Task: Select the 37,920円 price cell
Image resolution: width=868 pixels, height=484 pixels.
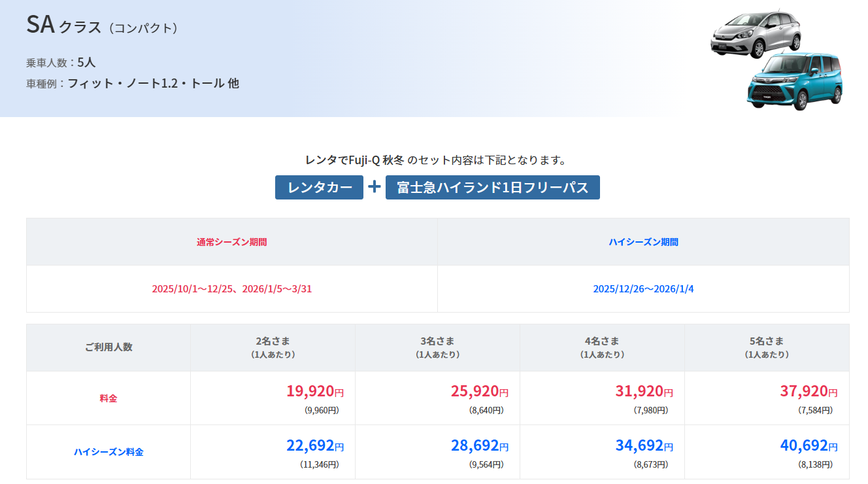Action: coord(767,398)
